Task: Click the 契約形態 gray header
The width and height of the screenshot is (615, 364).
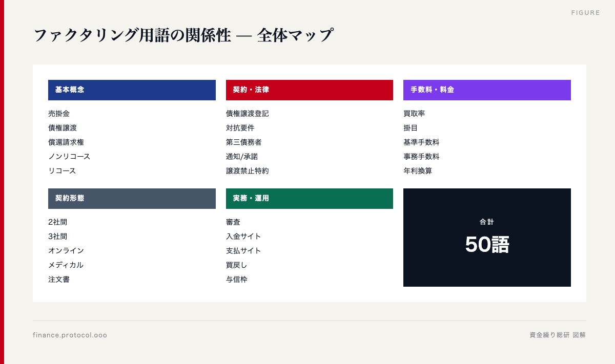Action: coord(132,199)
